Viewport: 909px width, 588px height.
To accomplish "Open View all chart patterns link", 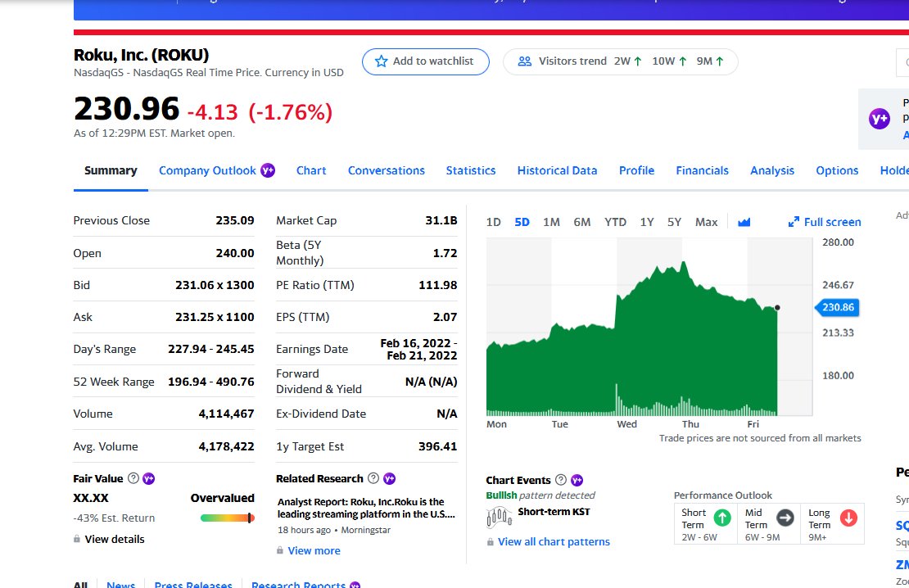I will click(x=554, y=541).
